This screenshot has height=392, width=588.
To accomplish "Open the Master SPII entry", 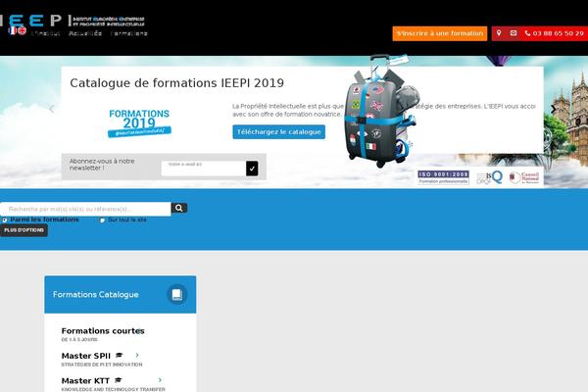I will coord(86,356).
